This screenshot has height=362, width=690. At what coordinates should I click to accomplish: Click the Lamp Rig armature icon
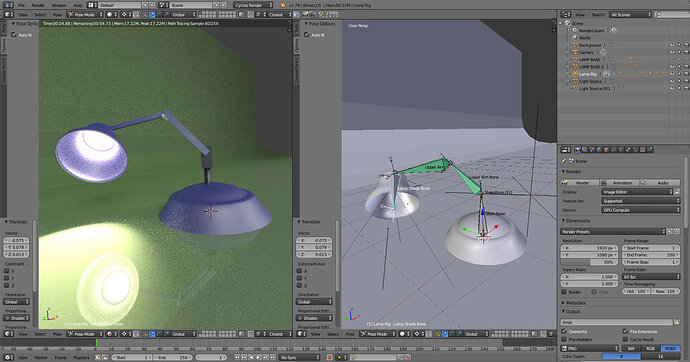click(575, 74)
